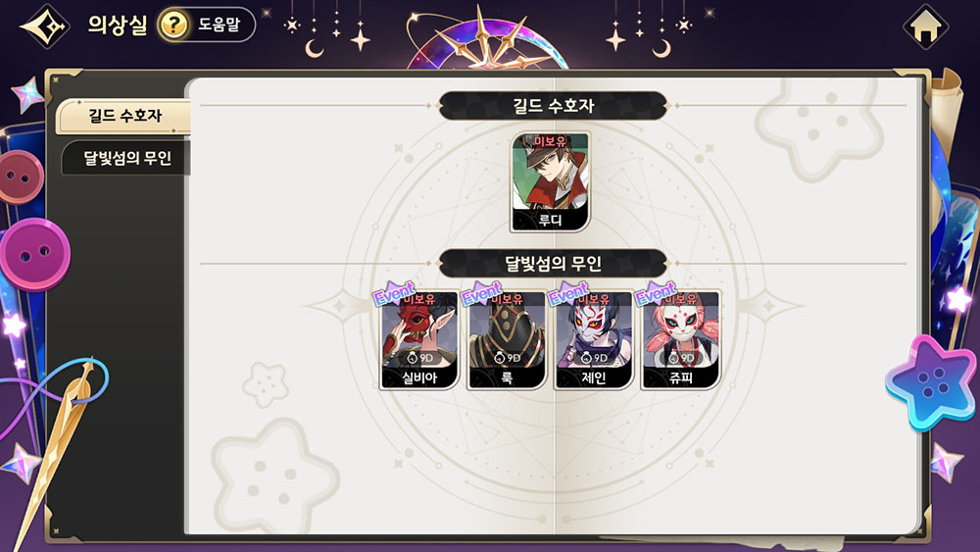Click the 9D timer icon on 쥬피
The image size is (980, 552).
coord(673,358)
